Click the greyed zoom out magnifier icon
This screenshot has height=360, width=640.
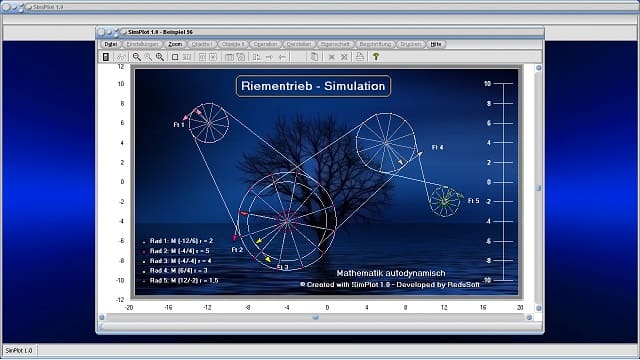tap(148, 57)
